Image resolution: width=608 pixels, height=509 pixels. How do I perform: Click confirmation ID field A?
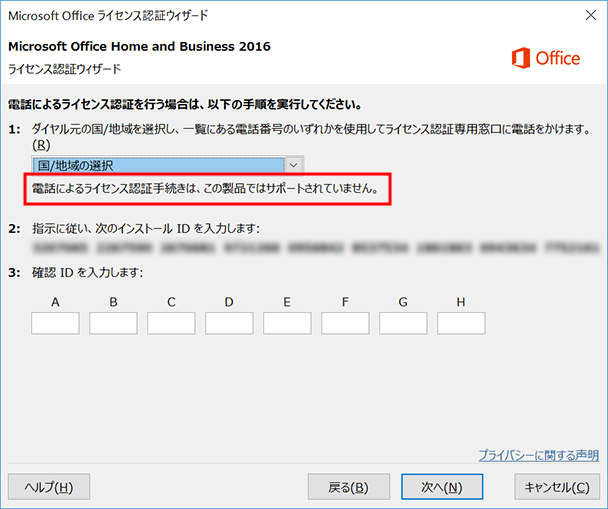(x=55, y=323)
